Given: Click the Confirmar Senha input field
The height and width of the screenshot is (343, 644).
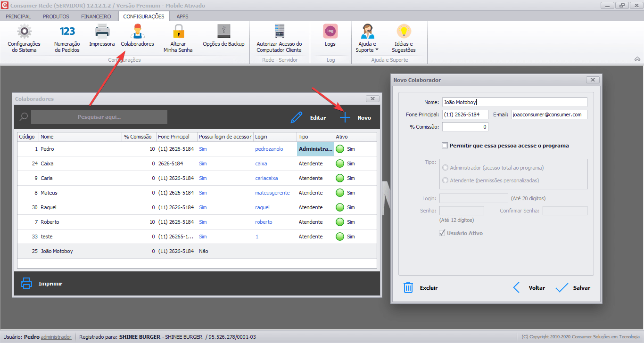Looking at the screenshot, I should 565,211.
